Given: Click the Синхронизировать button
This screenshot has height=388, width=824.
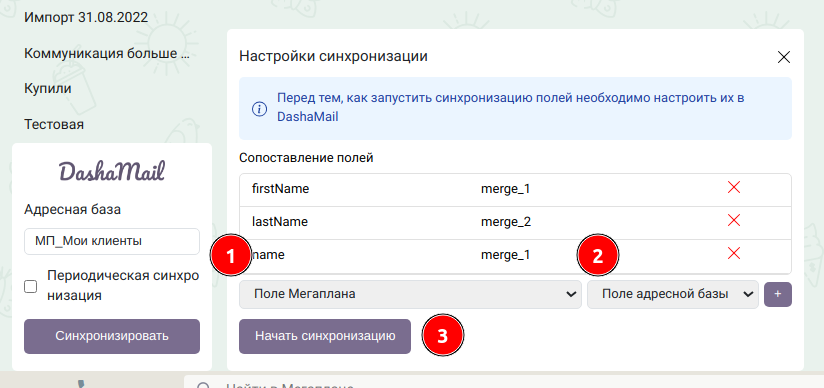Looking at the screenshot, I should (112, 336).
